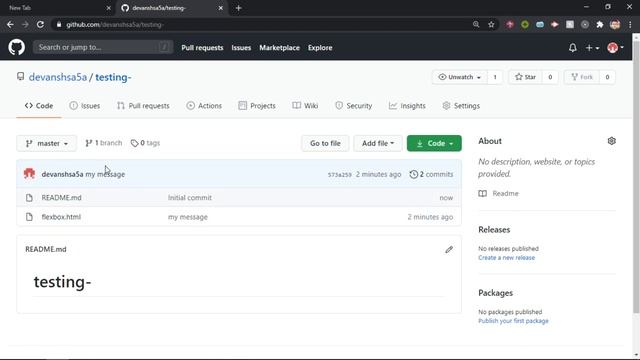Screen dimensions: 640x360
Task: Switch to the Code tab
Action: point(39,106)
